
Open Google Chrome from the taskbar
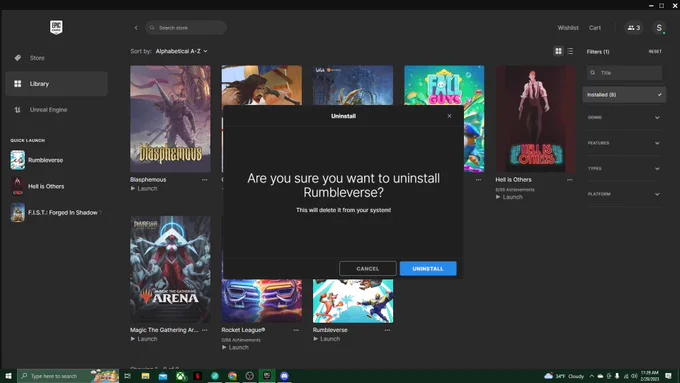point(232,376)
